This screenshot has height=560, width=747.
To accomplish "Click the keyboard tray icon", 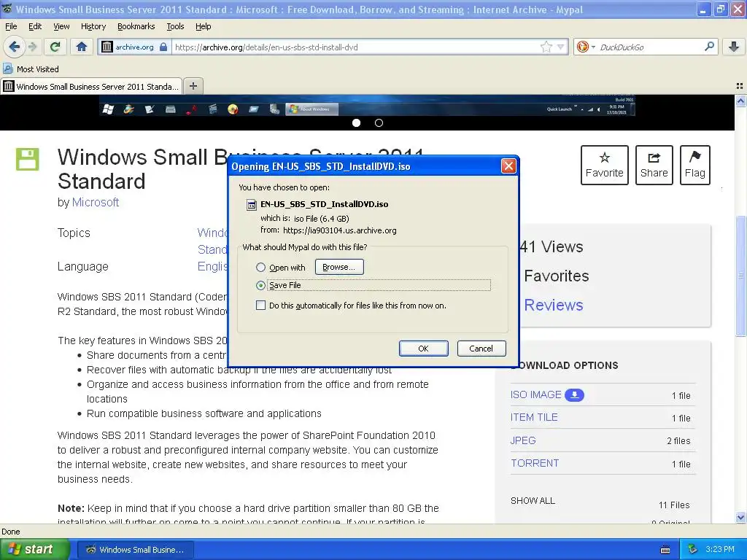I will tap(665, 550).
